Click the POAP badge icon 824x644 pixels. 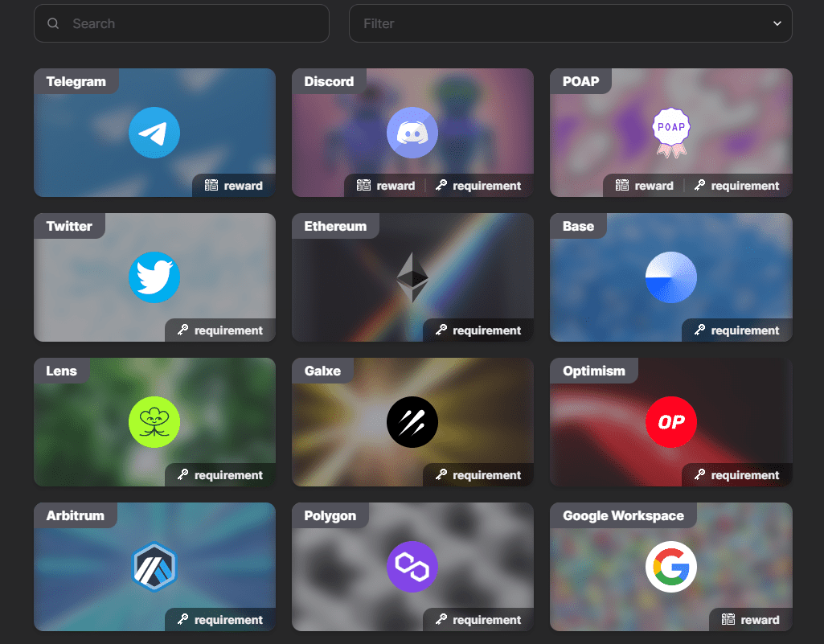coord(671,133)
